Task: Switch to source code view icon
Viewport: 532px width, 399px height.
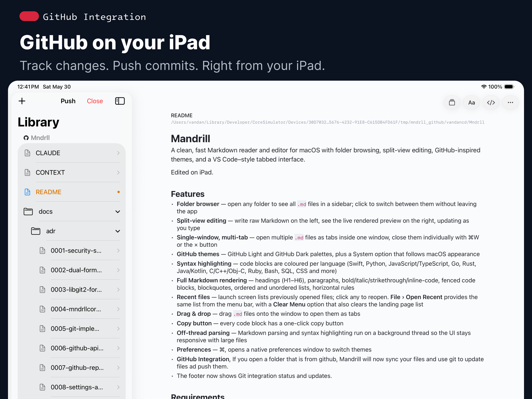Action: point(491,102)
